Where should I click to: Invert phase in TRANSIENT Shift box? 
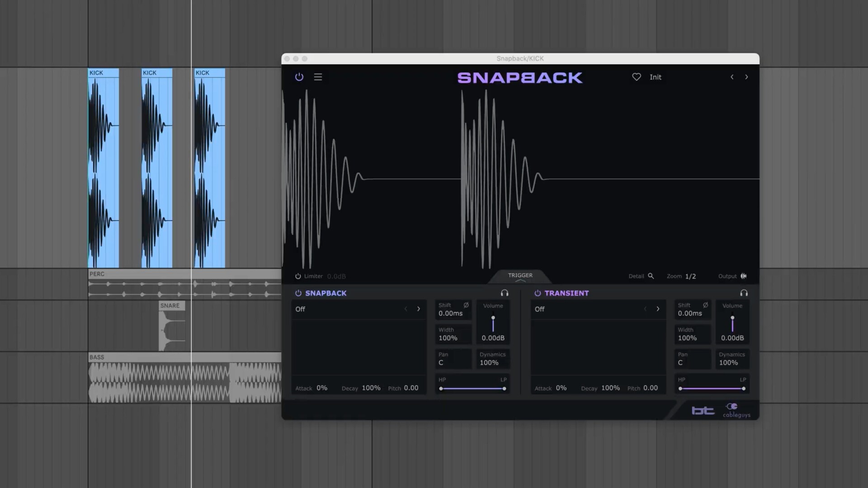[705, 305]
